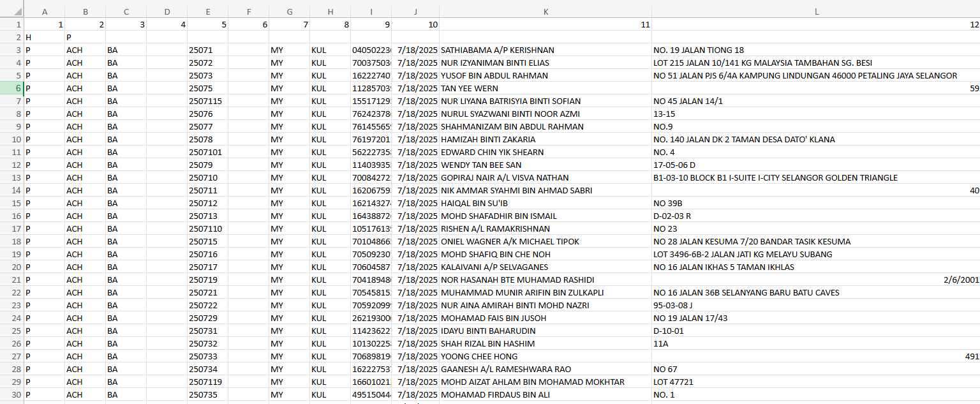Click cell HAIQAL BIN SU'IB
Image resolution: width=980 pixels, height=404 pixels.
pyautogui.click(x=546, y=203)
